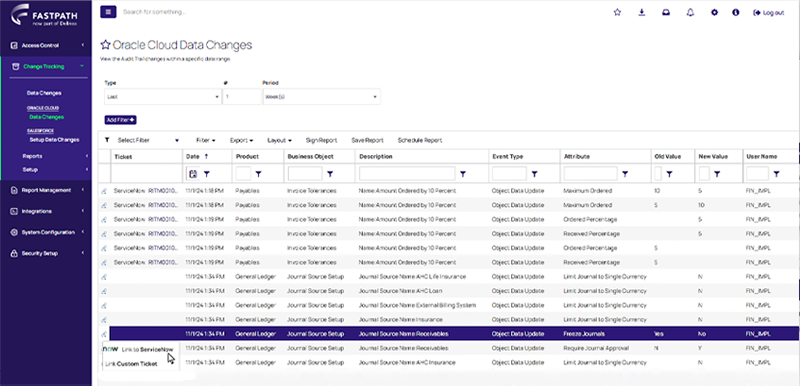Click the Description filter text box
Screen dimensions: 800x386
(x=407, y=174)
